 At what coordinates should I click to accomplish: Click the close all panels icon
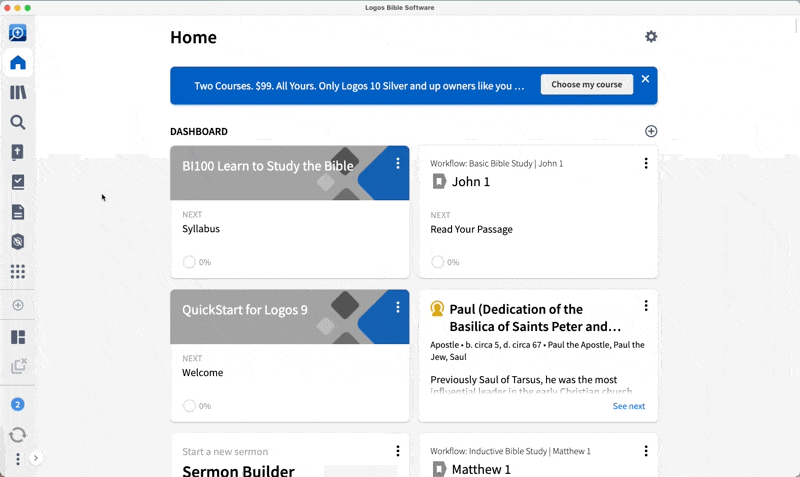(x=19, y=366)
